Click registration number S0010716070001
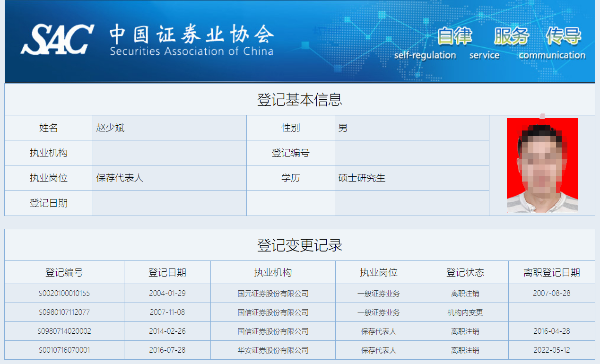 click(64, 350)
